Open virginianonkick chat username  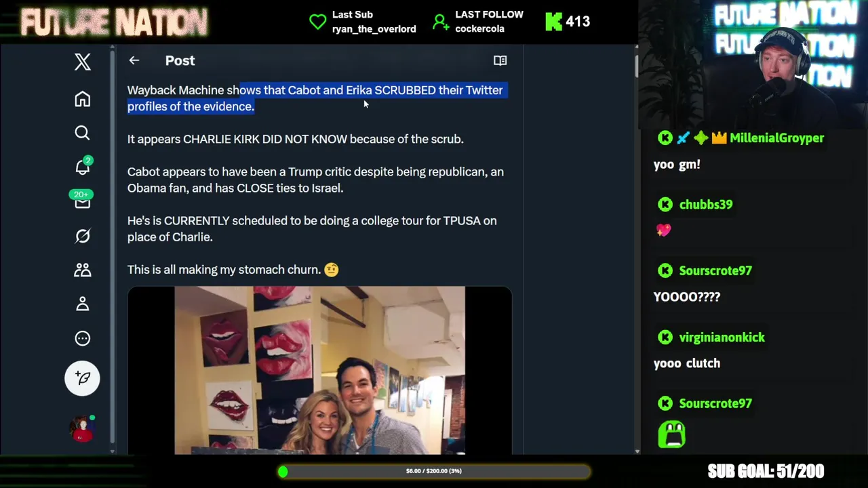click(722, 338)
